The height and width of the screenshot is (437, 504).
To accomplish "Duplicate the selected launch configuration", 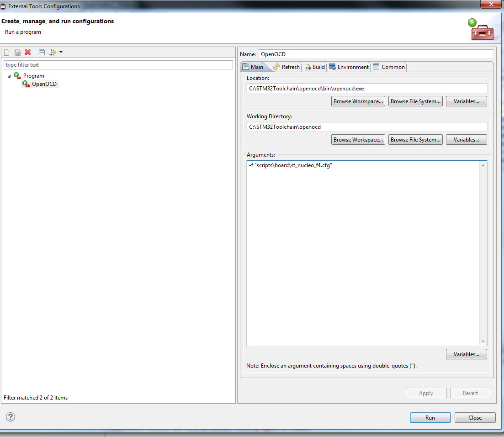I will [17, 53].
